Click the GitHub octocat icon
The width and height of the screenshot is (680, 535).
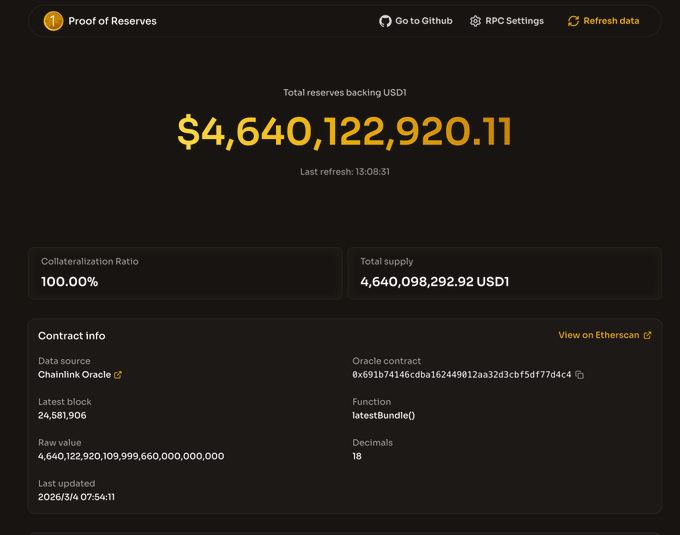tap(385, 21)
